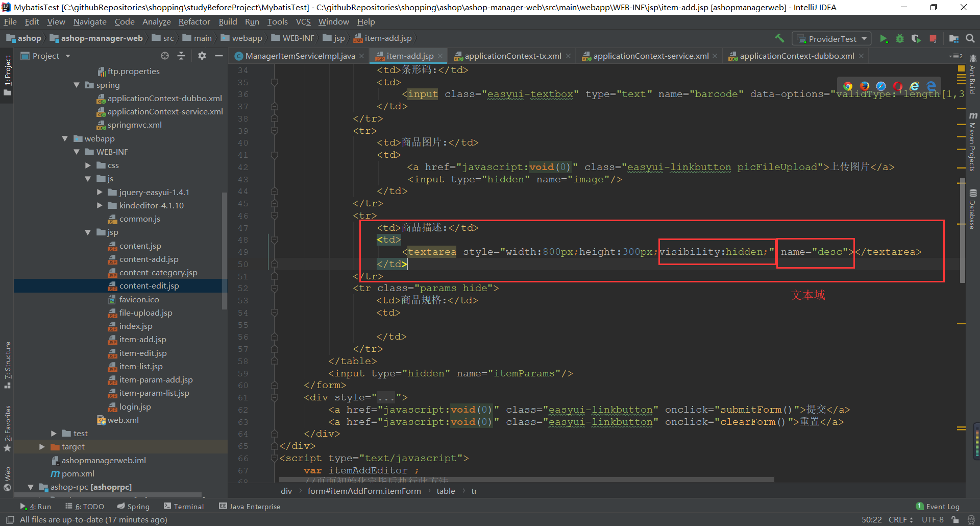Open the Terminal tool window

click(x=184, y=507)
